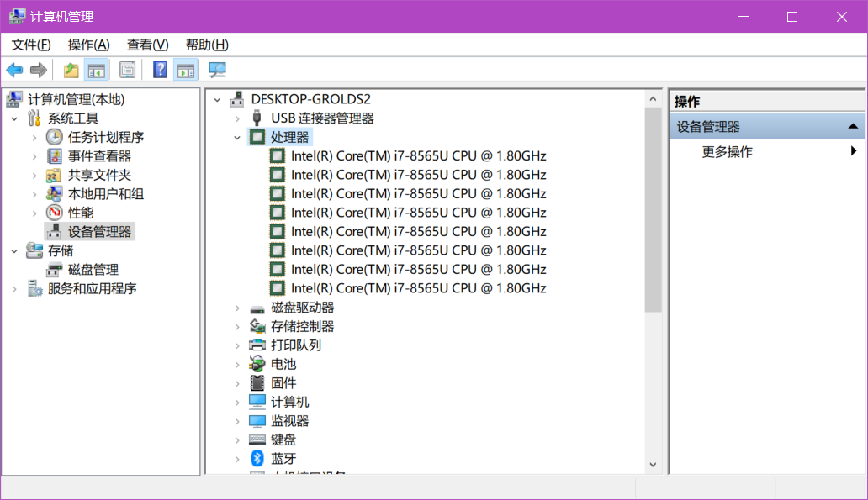This screenshot has width=868, height=500.
Task: Expand the 磁盘驱动器 category
Action: 237,308
